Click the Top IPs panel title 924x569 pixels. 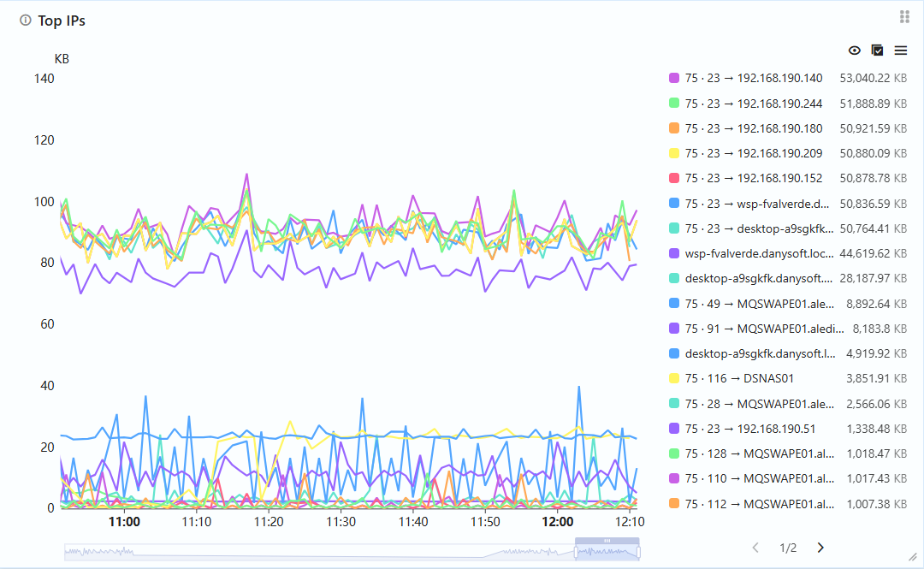pos(62,21)
